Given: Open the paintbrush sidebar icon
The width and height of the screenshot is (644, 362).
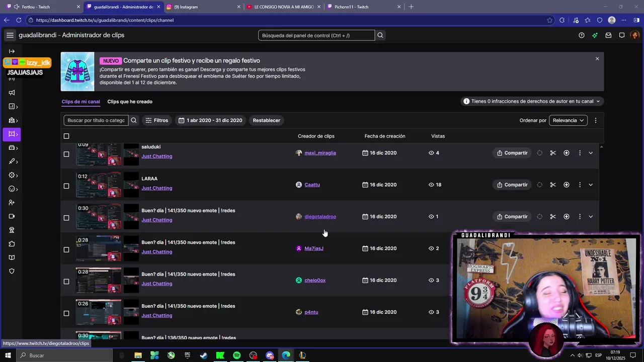Looking at the screenshot, I should pyautogui.click(x=12, y=161).
